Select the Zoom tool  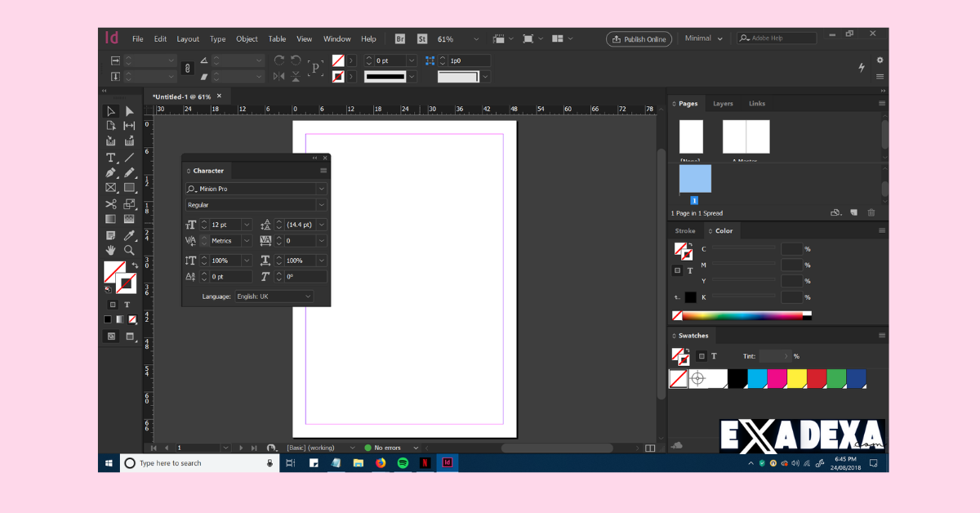[129, 250]
